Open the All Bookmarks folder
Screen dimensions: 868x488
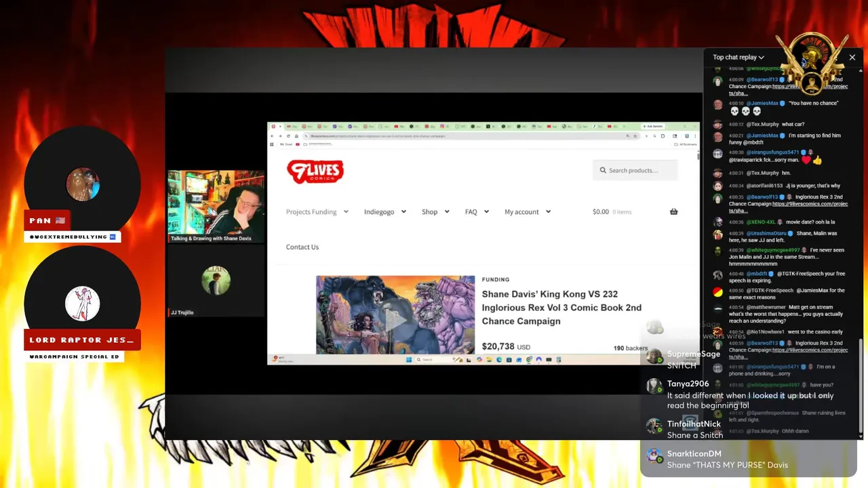[x=685, y=144]
